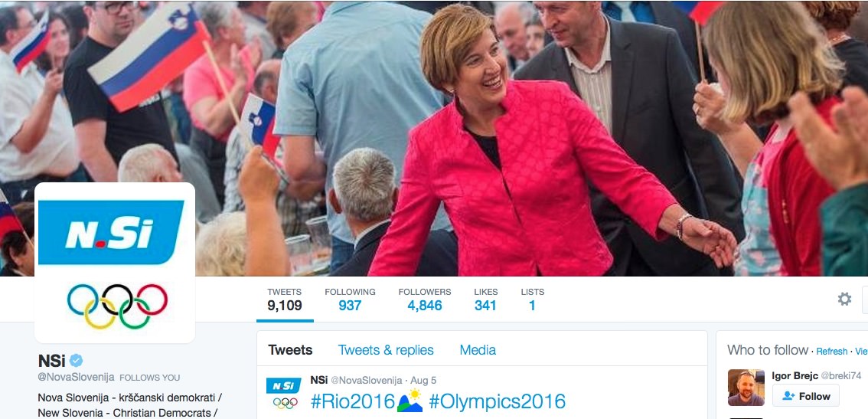Open the #Olympics2016 hashtag

497,401
